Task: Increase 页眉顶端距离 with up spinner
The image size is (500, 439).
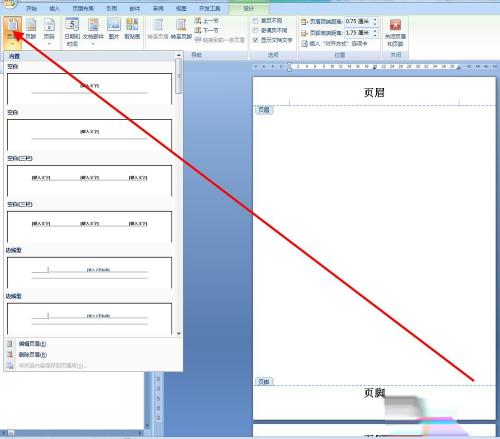Action: pos(375,19)
